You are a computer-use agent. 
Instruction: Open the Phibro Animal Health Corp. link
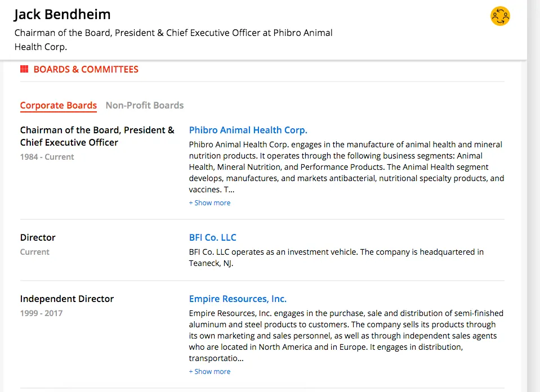click(248, 130)
